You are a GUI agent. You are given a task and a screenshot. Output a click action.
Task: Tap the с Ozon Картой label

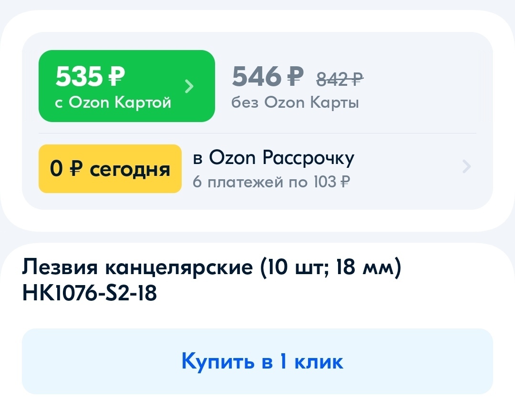(113, 102)
